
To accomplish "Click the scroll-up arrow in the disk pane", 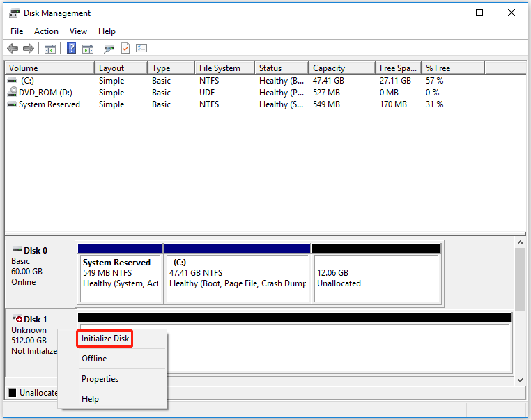I will (519, 242).
